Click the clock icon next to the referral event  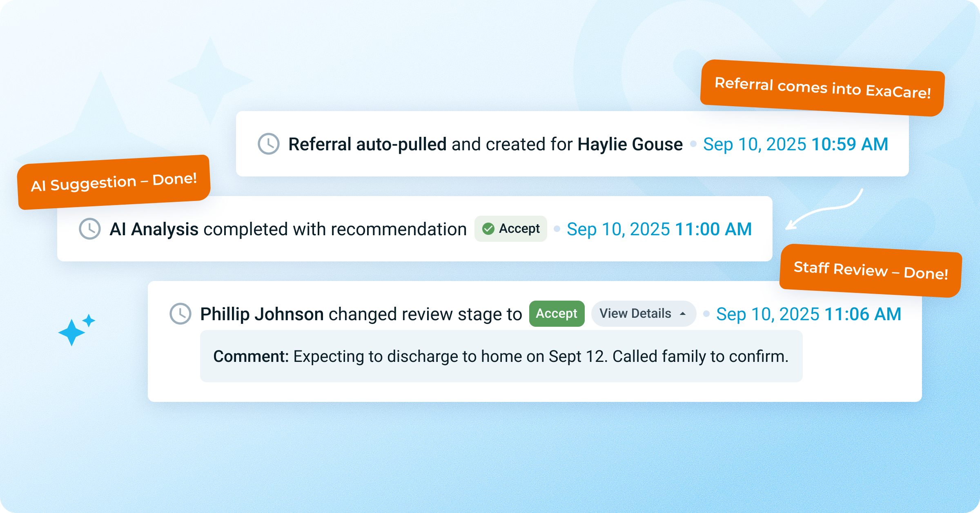pyautogui.click(x=268, y=144)
